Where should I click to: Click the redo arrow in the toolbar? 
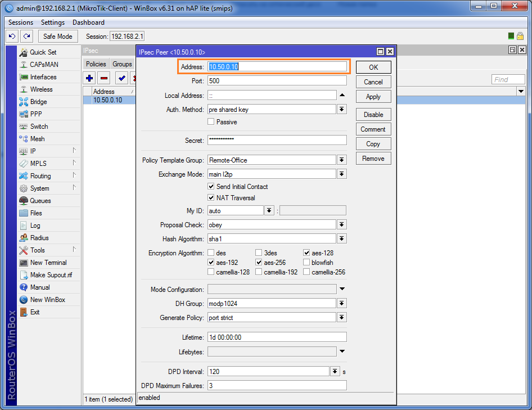point(27,36)
